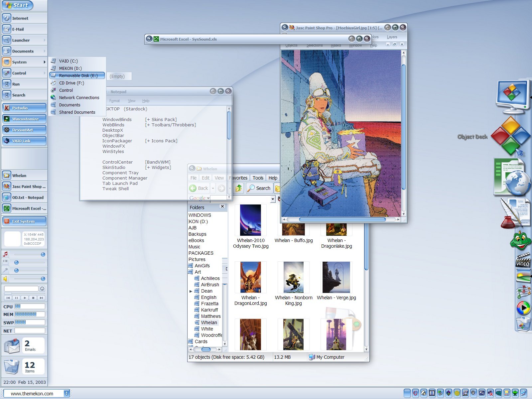
Task: Open the landscape picture dock icon
Action: 523,276
